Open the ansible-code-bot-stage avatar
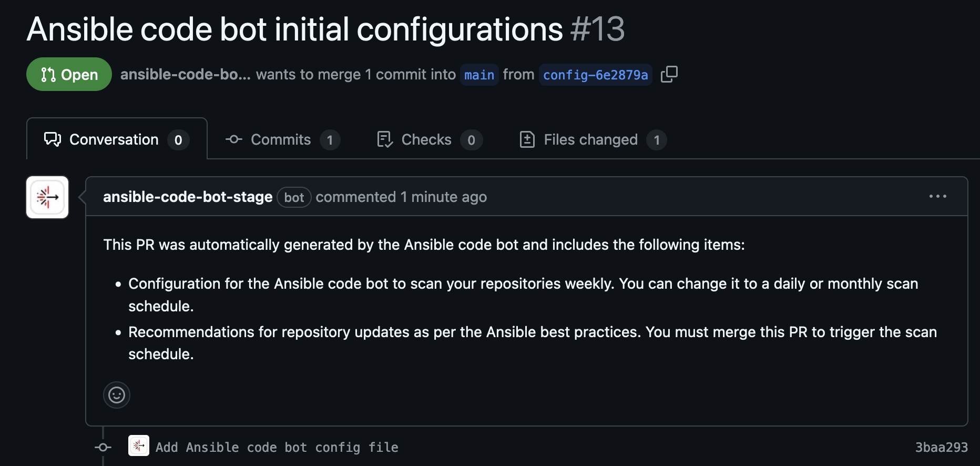 [47, 197]
